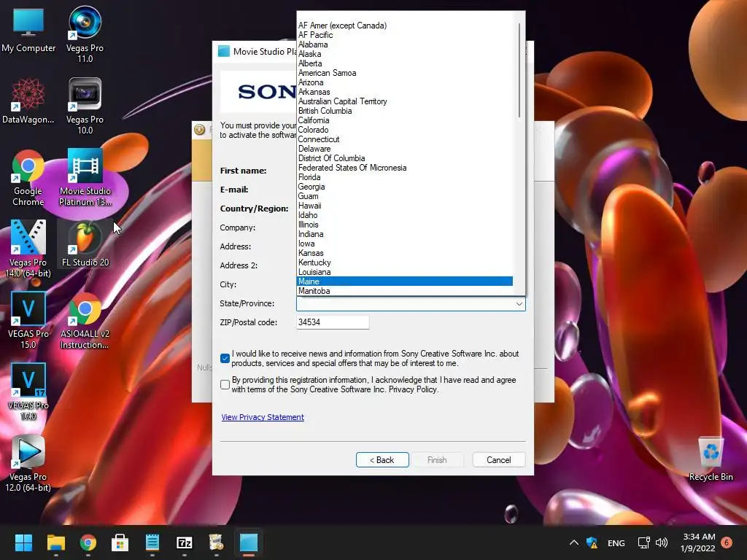Select AF Pacific option
Image resolution: width=747 pixels, height=560 pixels.
404,35
